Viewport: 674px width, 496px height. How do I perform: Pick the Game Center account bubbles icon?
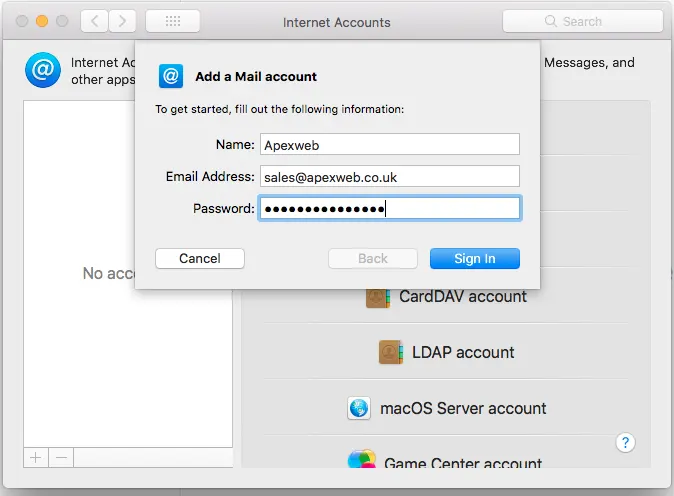coord(361,462)
